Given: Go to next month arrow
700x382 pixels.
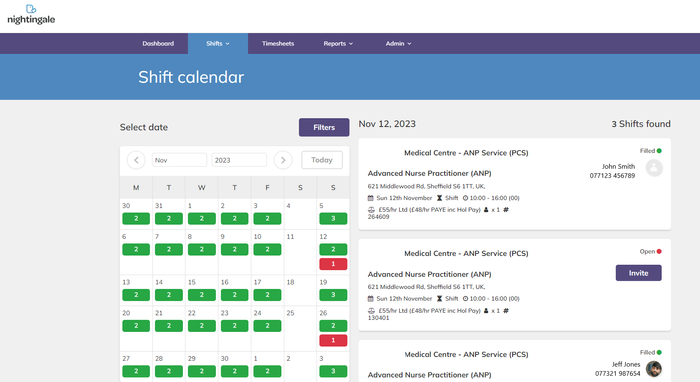Looking at the screenshot, I should 283,160.
